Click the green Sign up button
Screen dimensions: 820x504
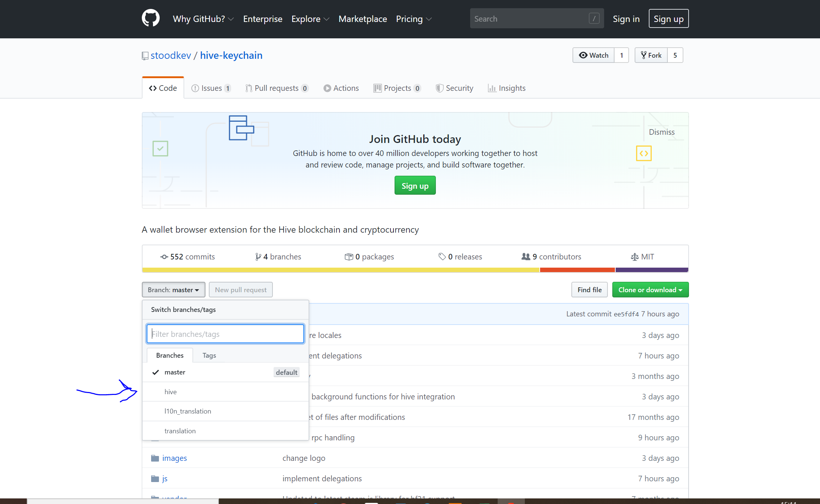415,186
